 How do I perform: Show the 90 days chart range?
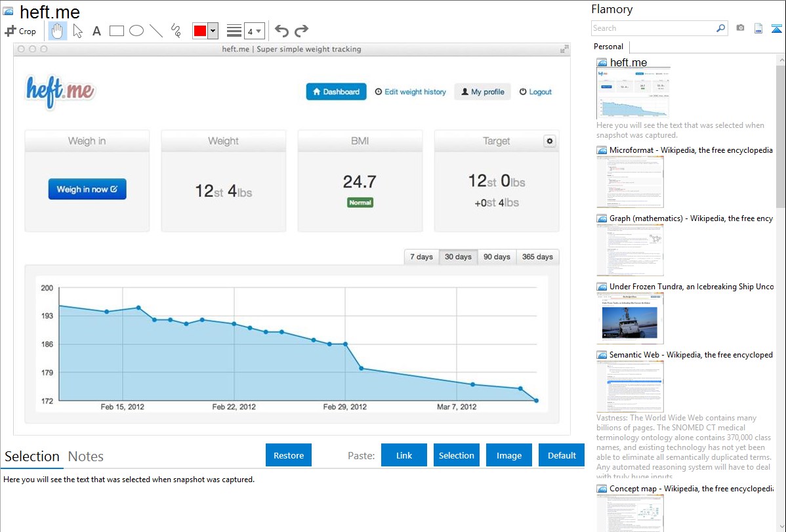coord(497,256)
